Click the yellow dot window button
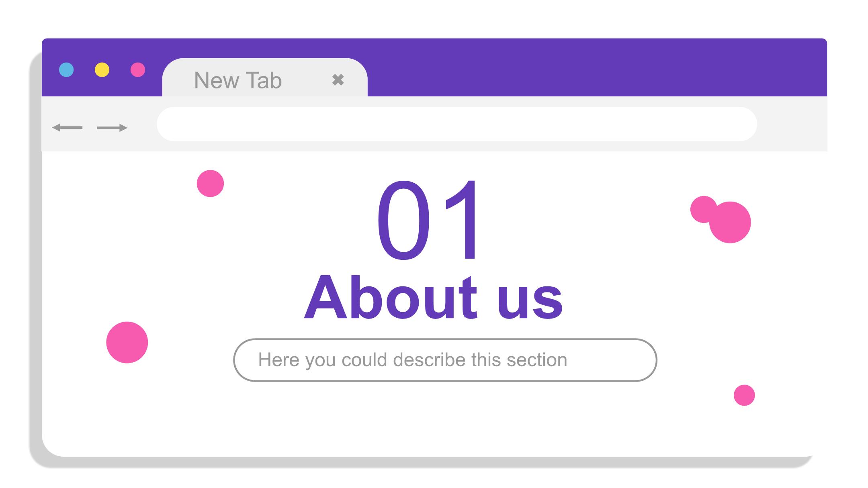Viewport: 868px width, 488px height. [x=102, y=69]
